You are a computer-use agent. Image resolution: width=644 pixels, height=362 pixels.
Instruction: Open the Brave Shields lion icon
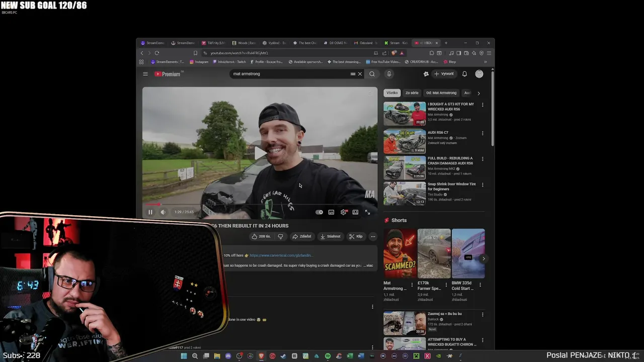(394, 53)
